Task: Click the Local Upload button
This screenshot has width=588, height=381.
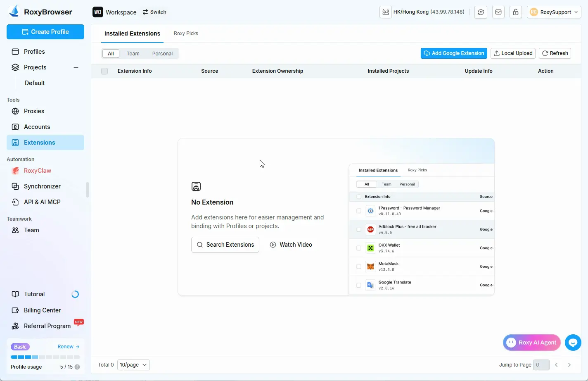Action: [513, 53]
